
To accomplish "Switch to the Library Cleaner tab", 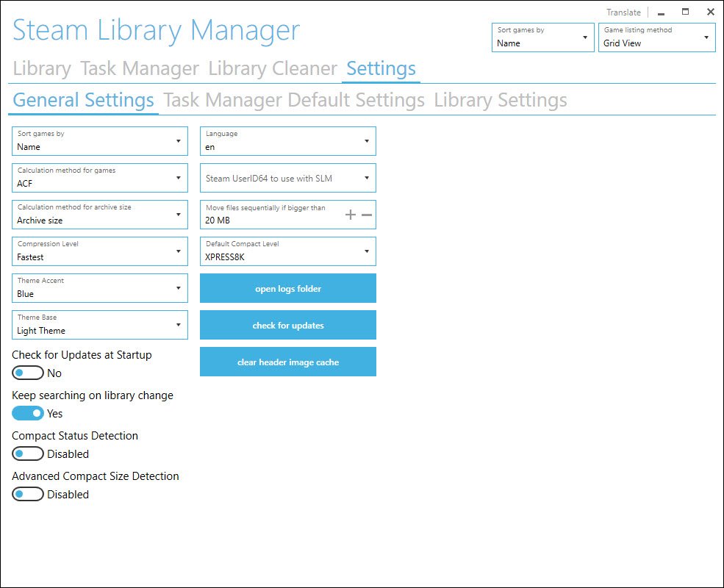I will click(x=271, y=68).
